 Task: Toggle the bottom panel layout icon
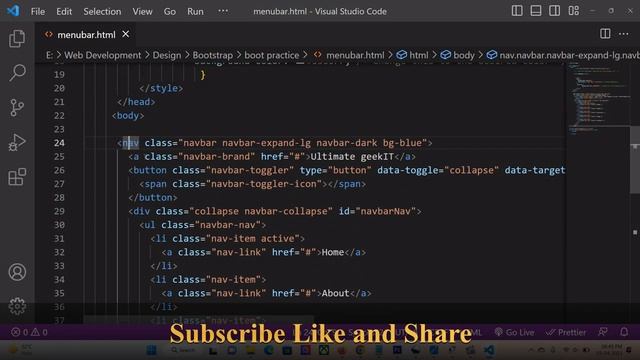coord(536,11)
